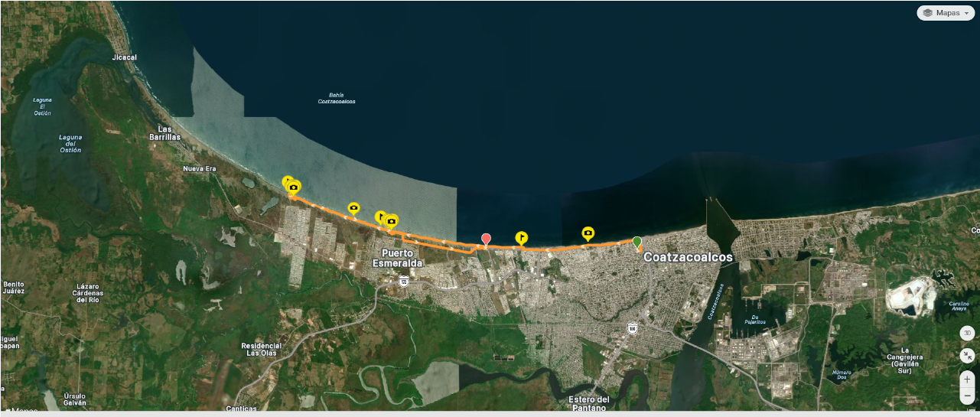
Task: Click the Coatzacoalcos city label
Action: pos(688,257)
